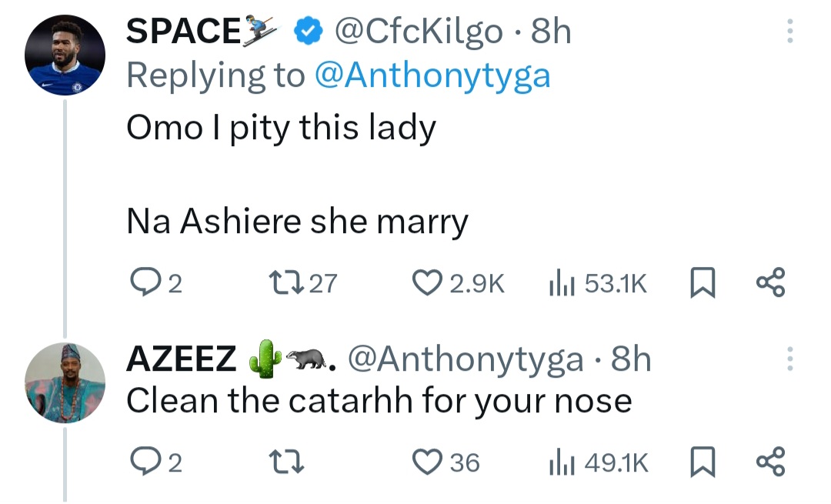
Task: Share the SPACE tweet
Action: point(771,285)
